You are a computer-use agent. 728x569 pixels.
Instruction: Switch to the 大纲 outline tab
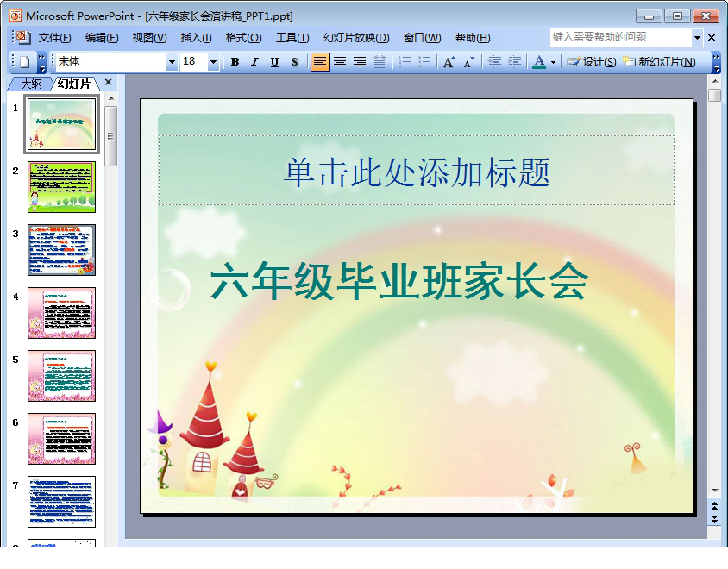31,84
